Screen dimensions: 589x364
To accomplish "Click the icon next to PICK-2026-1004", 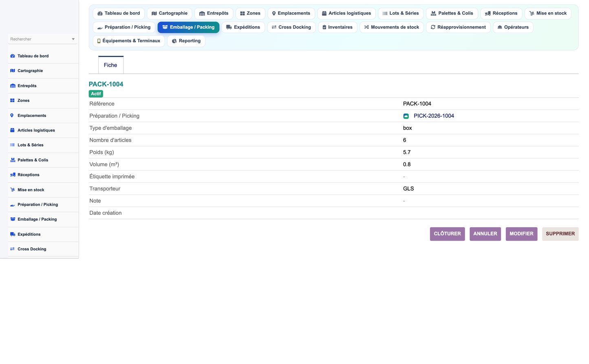I will point(406,116).
